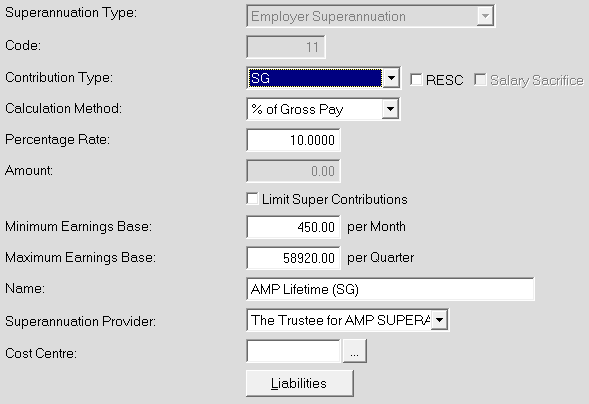The image size is (589, 404).
Task: Open the Superannuation Provider dropdown arrow
Action: tap(439, 320)
